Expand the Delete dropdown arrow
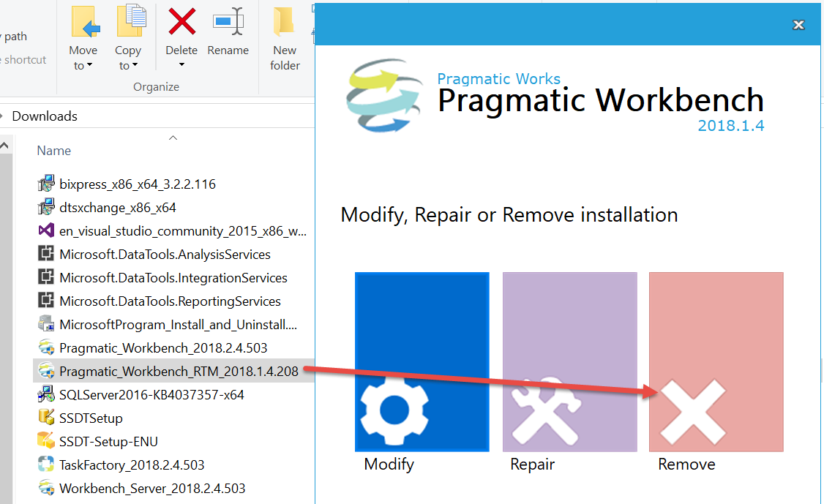The image size is (824, 504). [181, 65]
